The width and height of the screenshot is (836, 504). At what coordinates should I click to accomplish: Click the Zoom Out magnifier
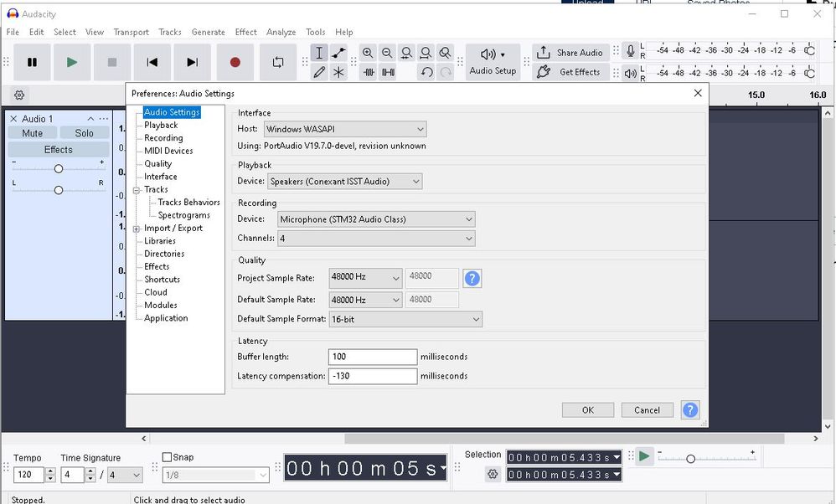pos(387,53)
